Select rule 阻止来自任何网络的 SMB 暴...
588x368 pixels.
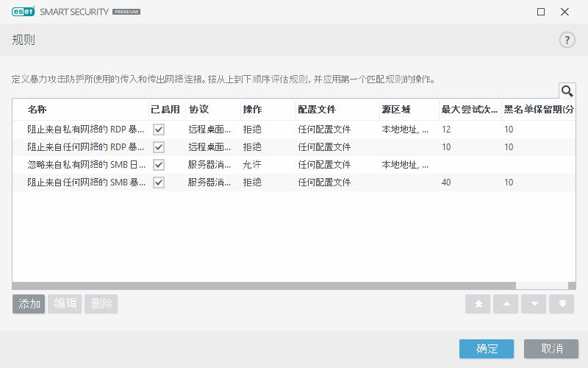click(86, 183)
